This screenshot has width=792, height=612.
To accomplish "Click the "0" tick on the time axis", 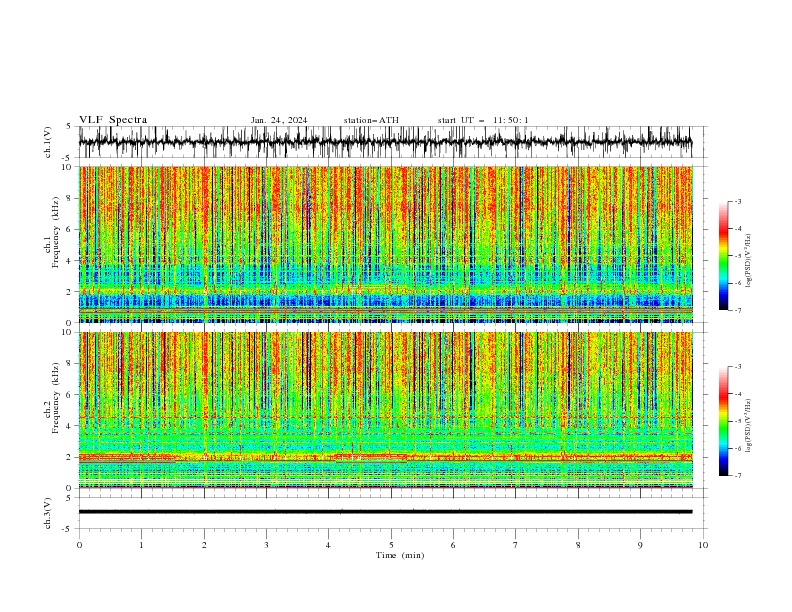I will point(79,545).
